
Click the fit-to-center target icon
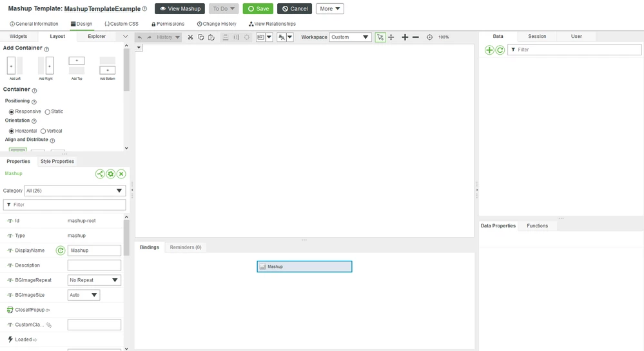click(x=429, y=37)
